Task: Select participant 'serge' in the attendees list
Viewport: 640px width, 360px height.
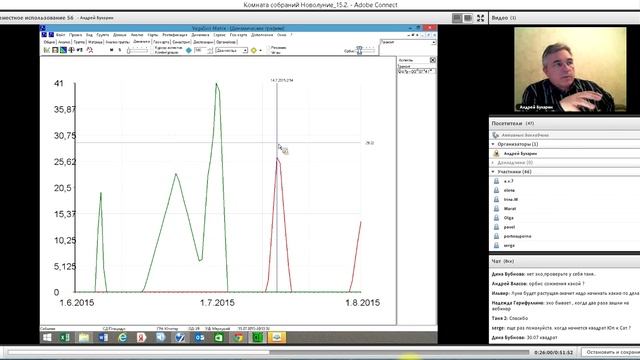Action: tap(509, 246)
